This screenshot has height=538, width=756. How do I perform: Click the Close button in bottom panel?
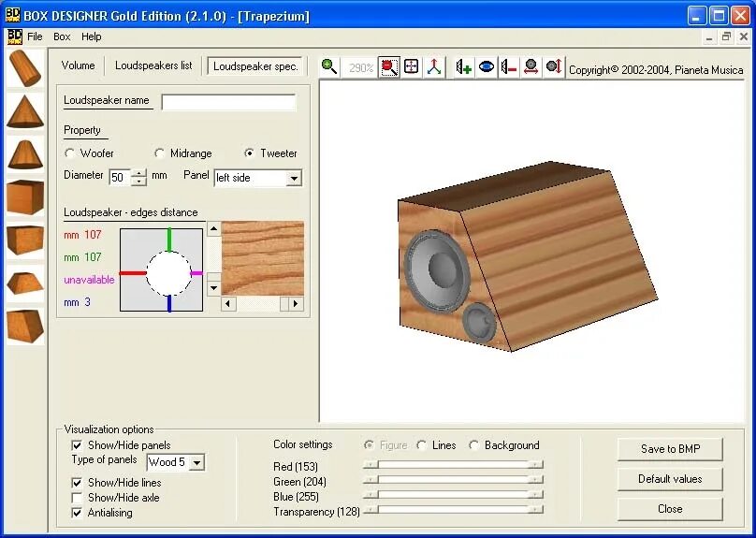click(x=670, y=509)
